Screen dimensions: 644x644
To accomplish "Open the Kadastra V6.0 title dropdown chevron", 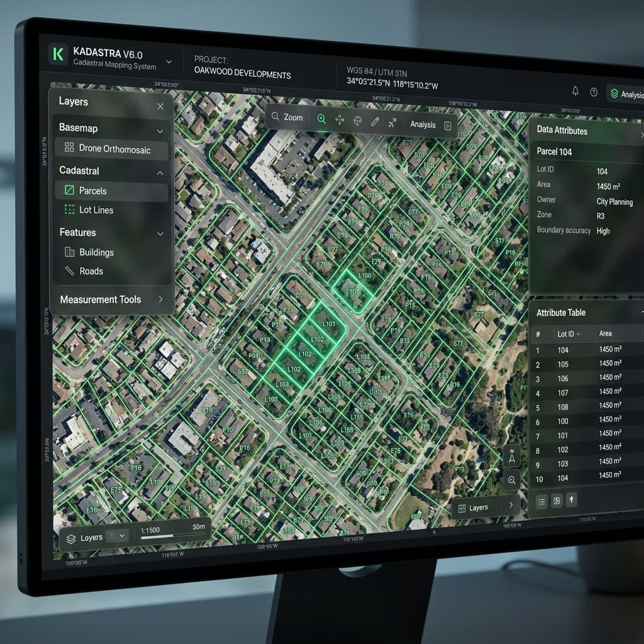I will 169,62.
